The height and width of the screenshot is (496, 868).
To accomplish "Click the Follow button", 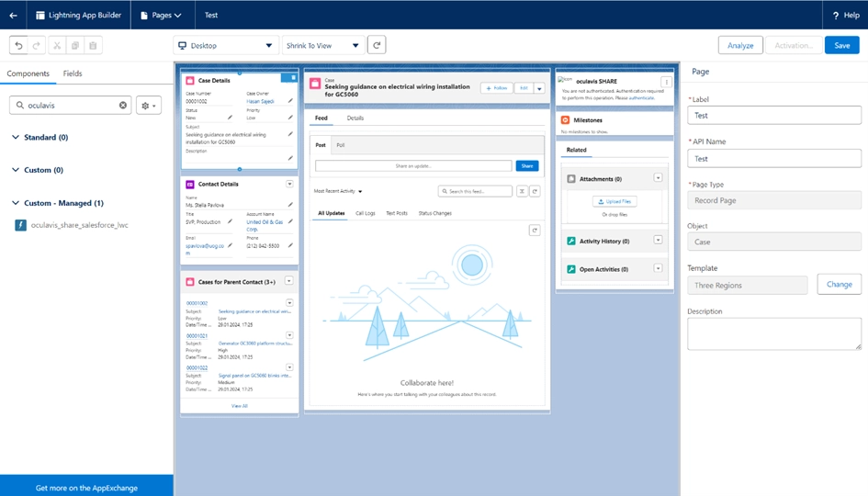I will pyautogui.click(x=497, y=88).
